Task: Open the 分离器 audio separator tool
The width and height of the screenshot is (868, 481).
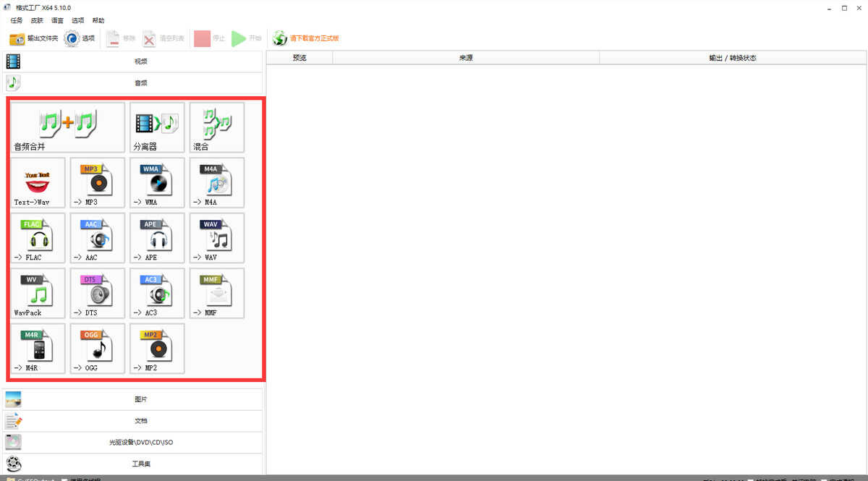Action: tap(157, 127)
